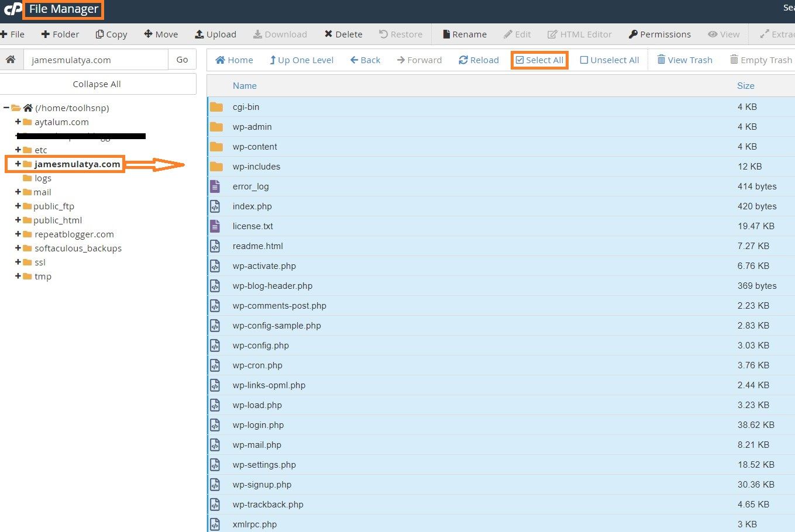Delete selected items with Delete button
The height and width of the screenshot is (532, 795).
point(343,34)
